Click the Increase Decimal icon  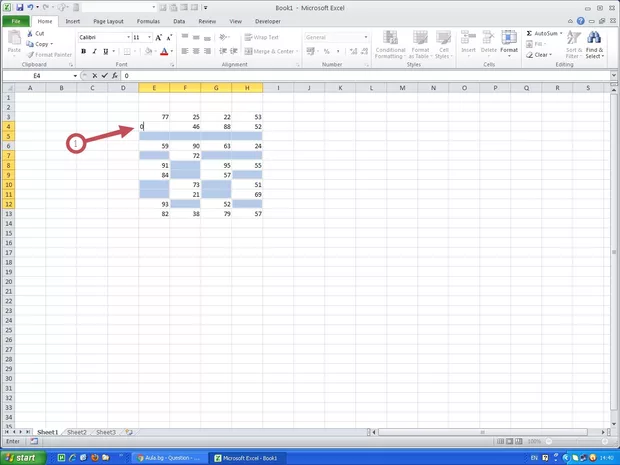tap(353, 51)
